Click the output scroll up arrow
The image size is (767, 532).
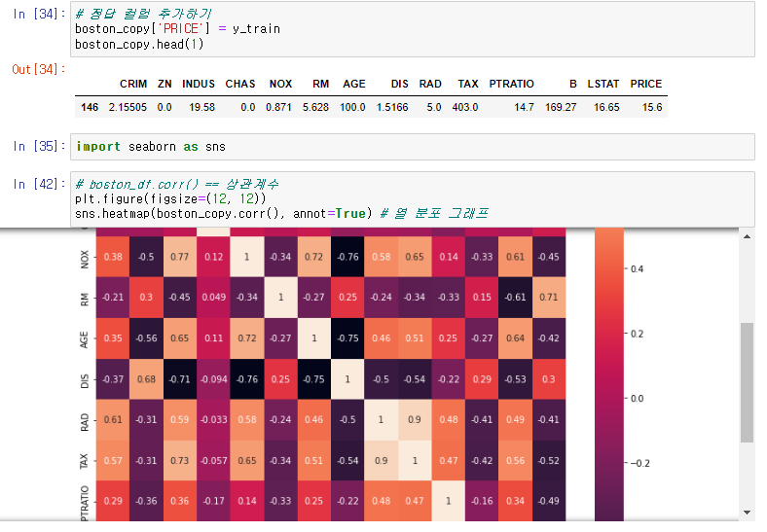[747, 236]
